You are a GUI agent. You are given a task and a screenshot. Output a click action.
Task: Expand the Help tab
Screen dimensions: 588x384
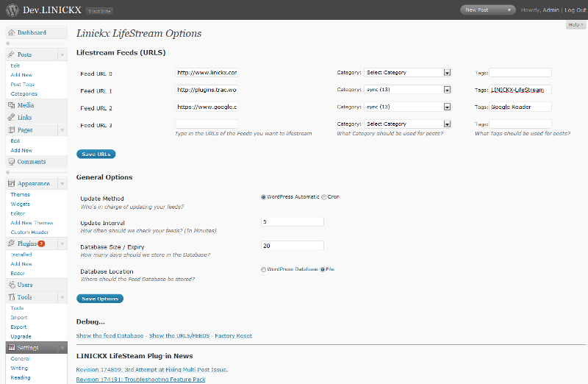576,25
